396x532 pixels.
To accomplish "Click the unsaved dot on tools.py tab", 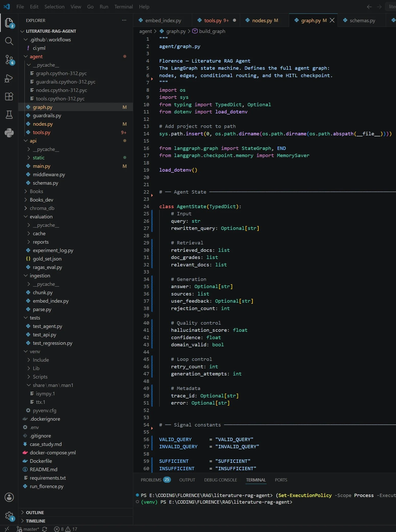I will tap(234, 20).
